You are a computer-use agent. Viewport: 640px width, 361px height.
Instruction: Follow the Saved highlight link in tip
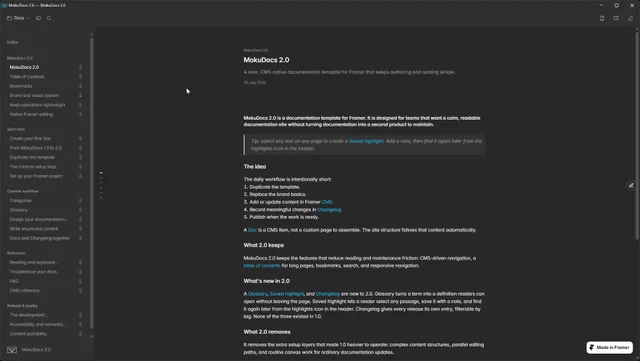click(x=366, y=141)
